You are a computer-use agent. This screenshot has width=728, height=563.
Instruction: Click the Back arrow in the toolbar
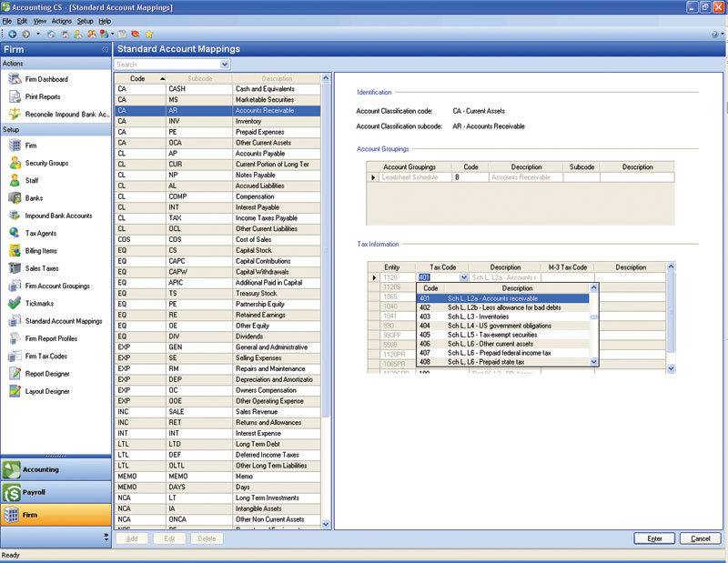tap(12, 34)
